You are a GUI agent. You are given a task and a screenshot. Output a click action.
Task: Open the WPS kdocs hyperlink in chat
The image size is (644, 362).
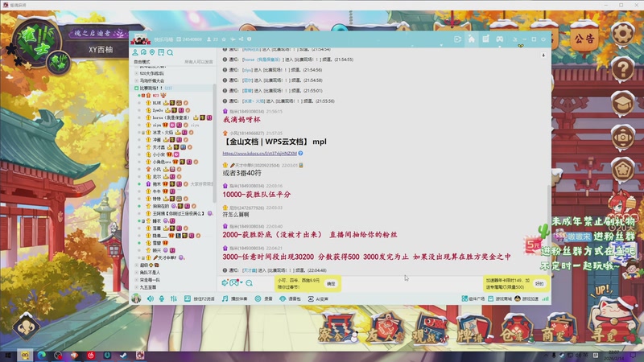click(x=259, y=154)
